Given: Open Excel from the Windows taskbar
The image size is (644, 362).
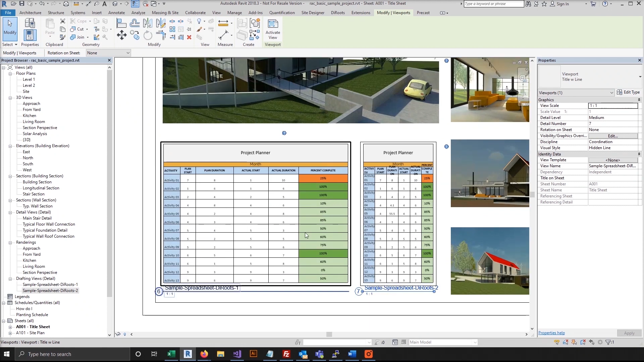Looking at the screenshot, I should (171, 354).
